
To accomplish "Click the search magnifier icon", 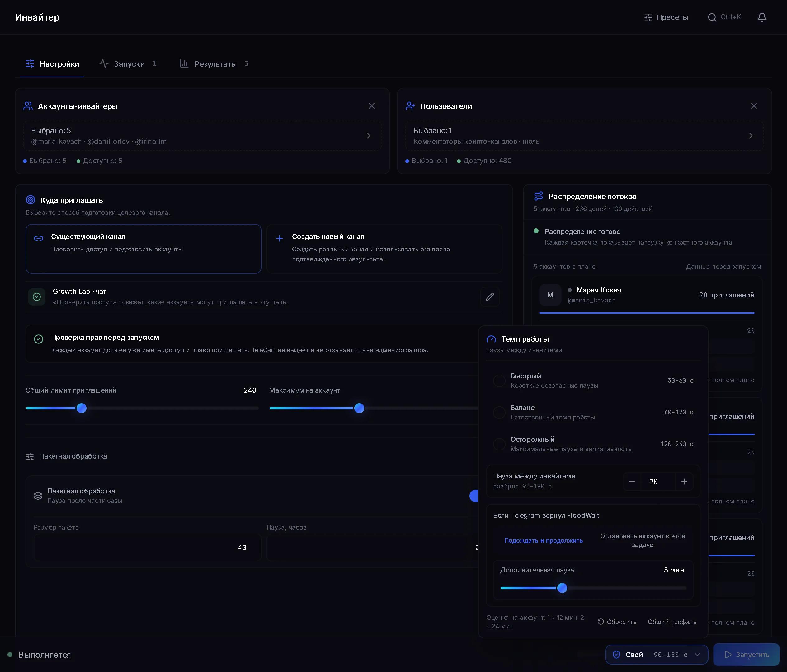I will 712,17.
